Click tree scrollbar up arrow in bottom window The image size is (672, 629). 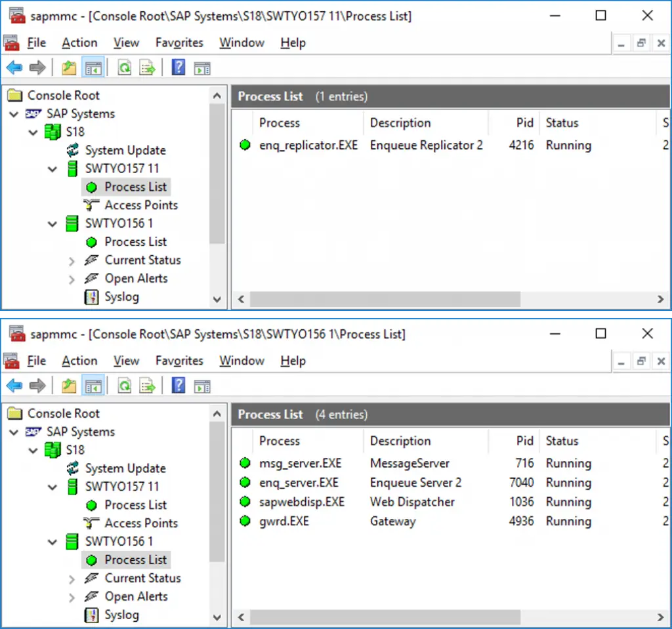pos(217,413)
